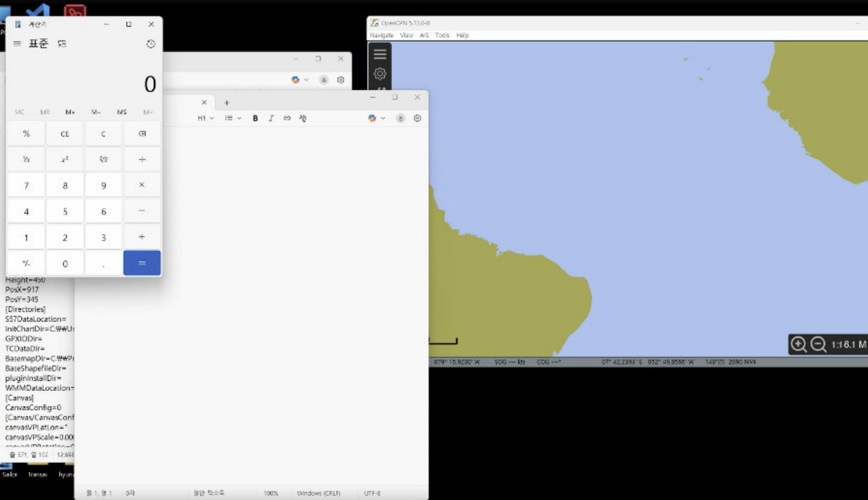Open calculator history icon
Image resolution: width=868 pixels, height=500 pixels.
pyautogui.click(x=151, y=44)
